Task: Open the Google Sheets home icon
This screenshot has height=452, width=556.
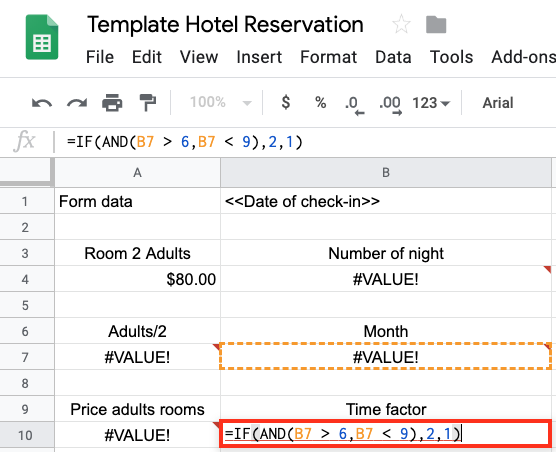Action: [42, 37]
